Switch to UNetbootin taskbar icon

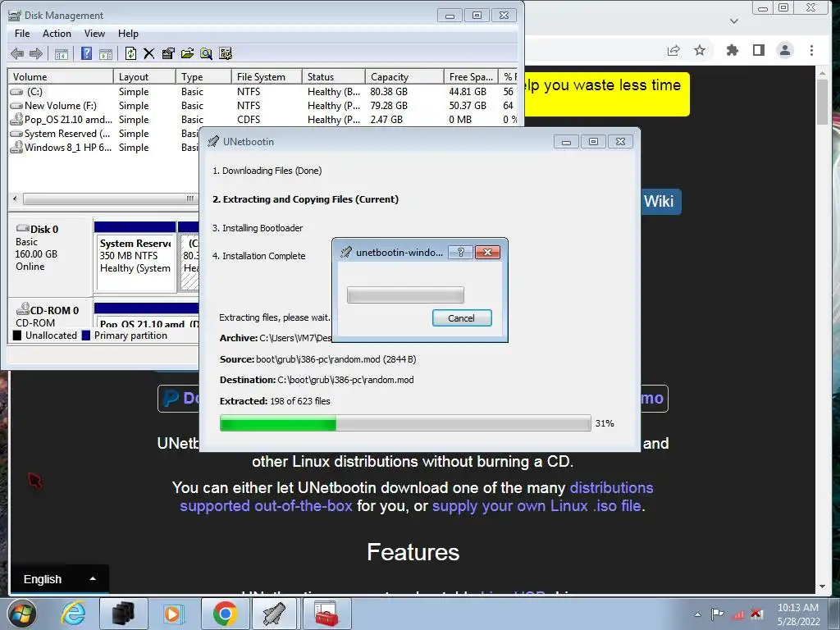pyautogui.click(x=274, y=614)
